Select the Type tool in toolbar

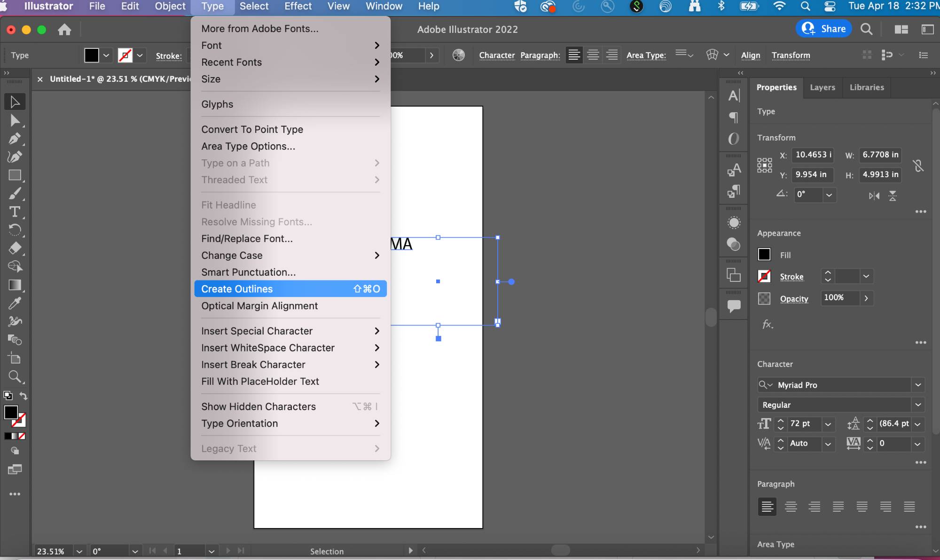tap(15, 212)
